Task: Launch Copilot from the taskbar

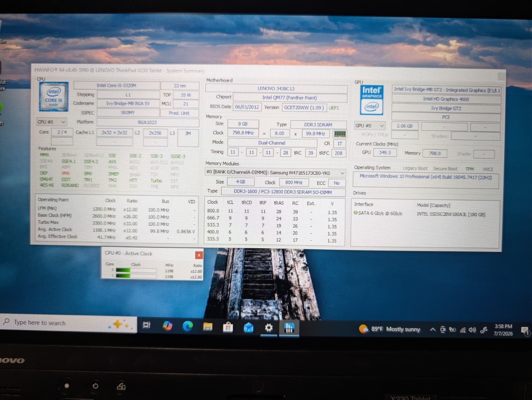Action: coord(167,326)
